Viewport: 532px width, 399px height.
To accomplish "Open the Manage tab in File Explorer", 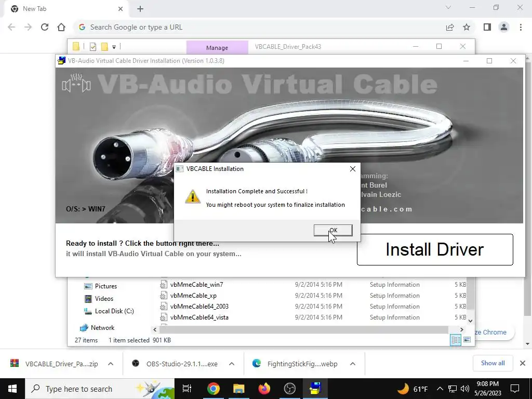I will (x=217, y=47).
